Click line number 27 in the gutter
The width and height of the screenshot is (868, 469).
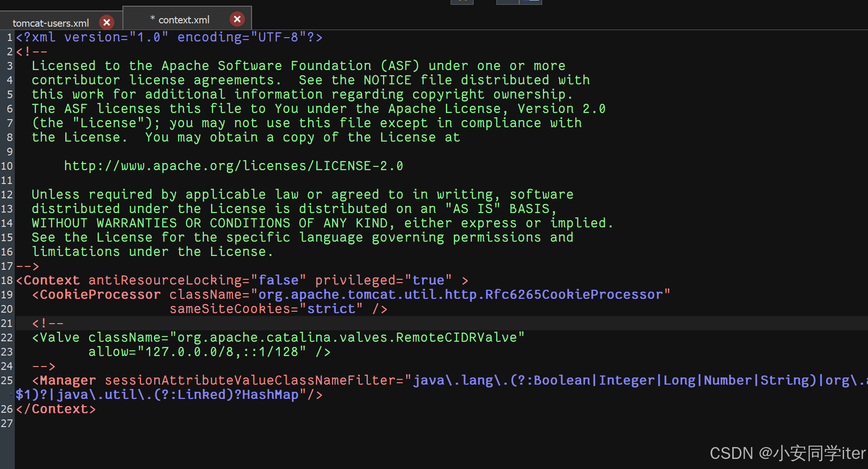[x=7, y=423]
